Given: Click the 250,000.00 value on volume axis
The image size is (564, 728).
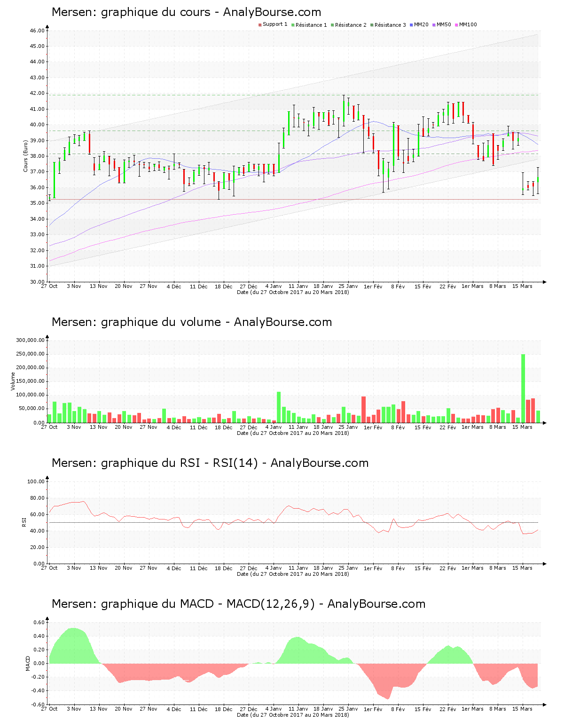Looking at the screenshot, I should (x=30, y=354).
